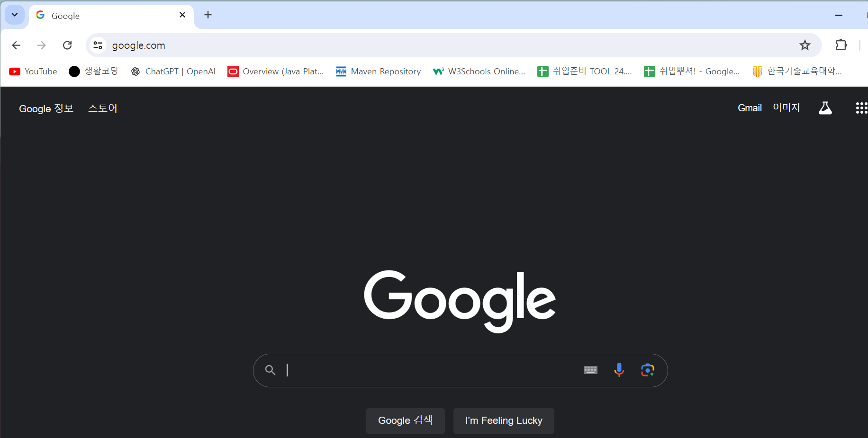Open the YouTube bookmark
This screenshot has width=868, height=438.
(33, 72)
